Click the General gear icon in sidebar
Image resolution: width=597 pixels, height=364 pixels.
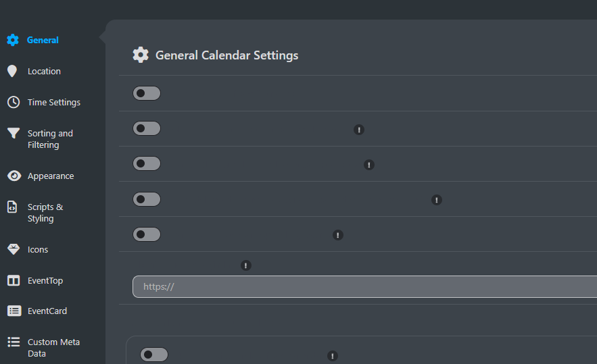13,40
